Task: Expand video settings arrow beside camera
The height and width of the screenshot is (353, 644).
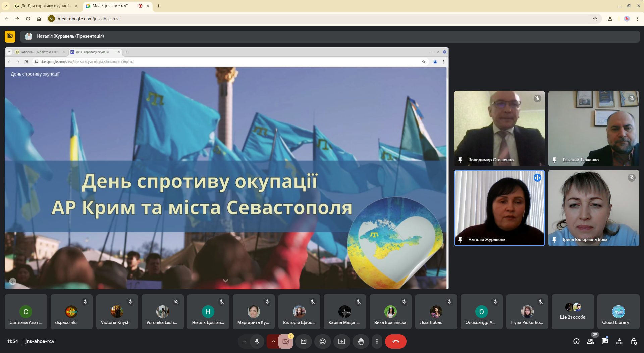Action: click(x=273, y=341)
